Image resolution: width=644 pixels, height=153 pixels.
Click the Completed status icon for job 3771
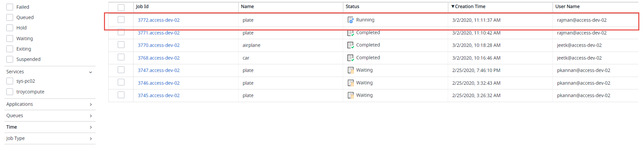pos(351,33)
